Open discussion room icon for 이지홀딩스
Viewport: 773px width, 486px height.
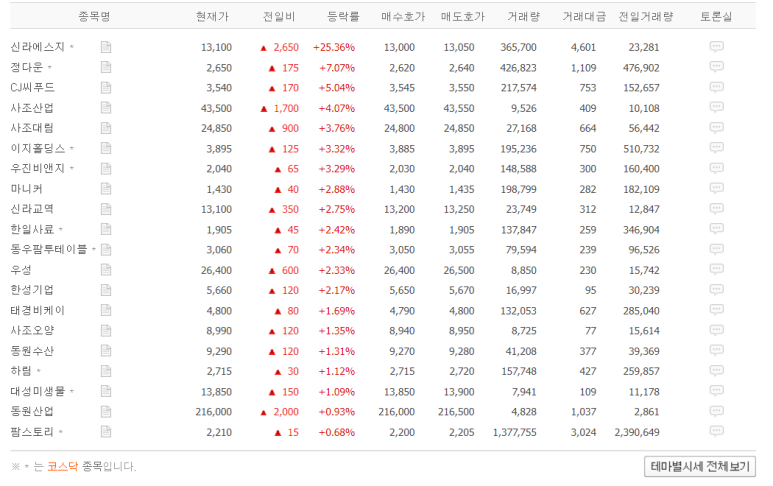[x=716, y=148]
